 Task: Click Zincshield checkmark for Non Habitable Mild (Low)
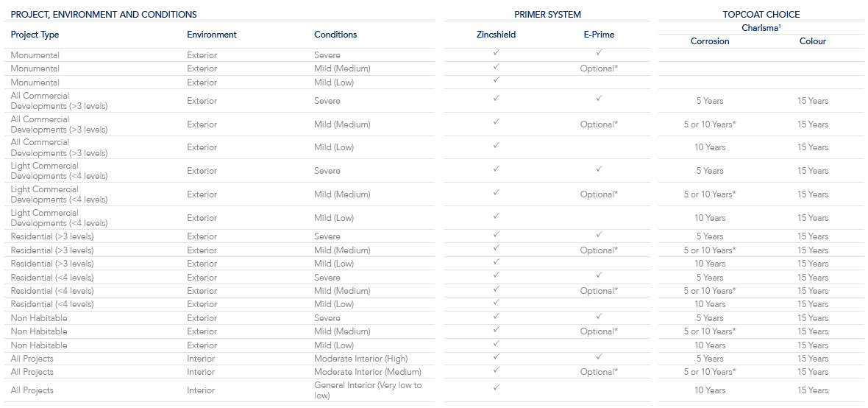click(x=497, y=343)
